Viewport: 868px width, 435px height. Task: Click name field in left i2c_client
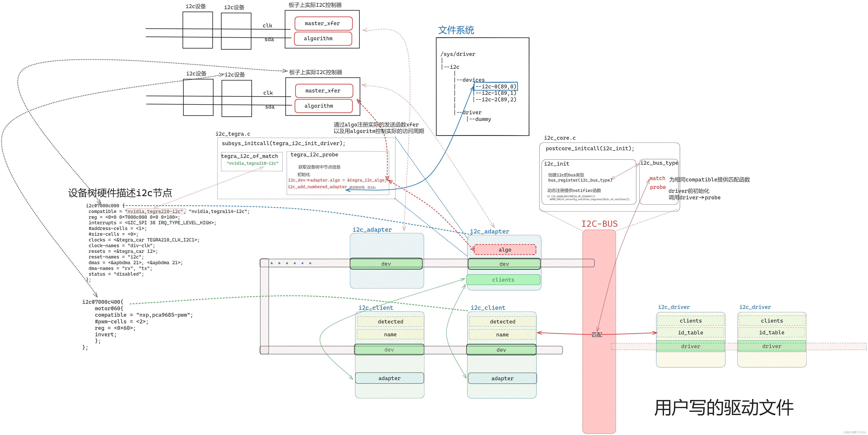[390, 334]
